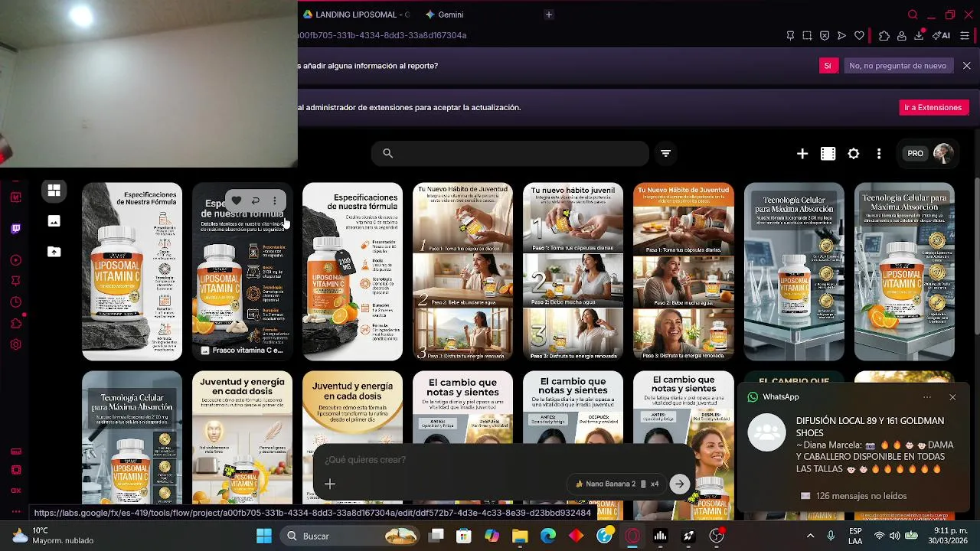
Task: Open the GX Control icon in sidebar
Action: 16,491
